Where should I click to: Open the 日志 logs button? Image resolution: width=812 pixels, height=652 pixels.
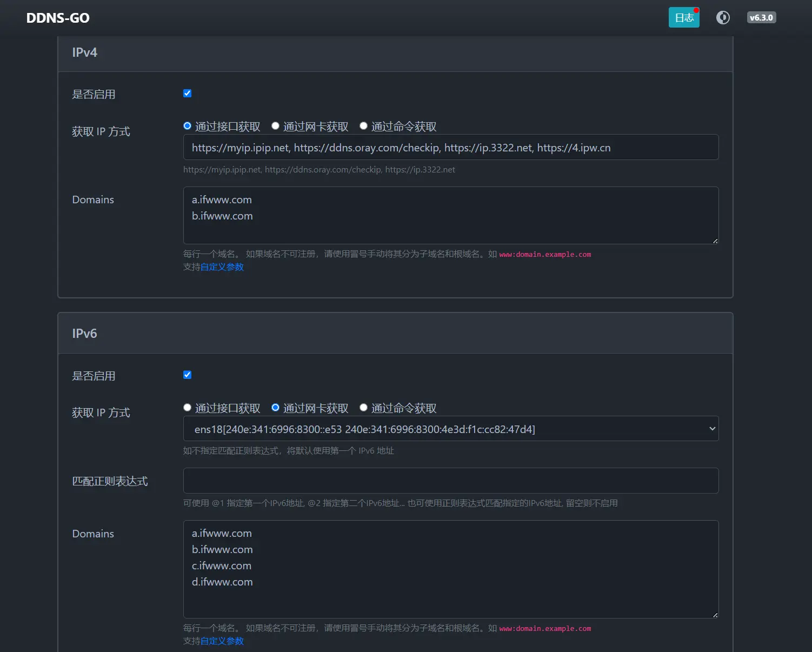[x=684, y=18]
